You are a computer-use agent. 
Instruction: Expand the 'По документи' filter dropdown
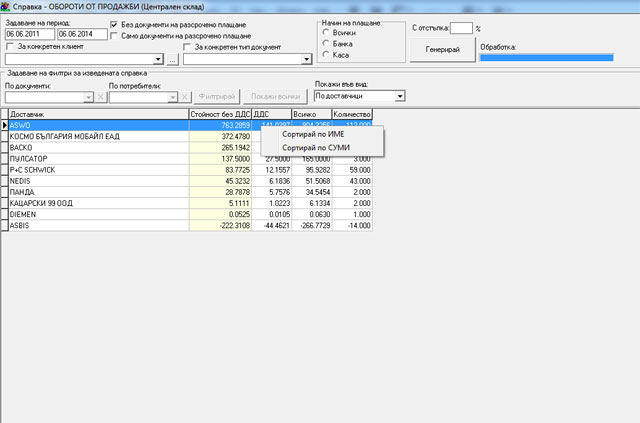coord(89,97)
